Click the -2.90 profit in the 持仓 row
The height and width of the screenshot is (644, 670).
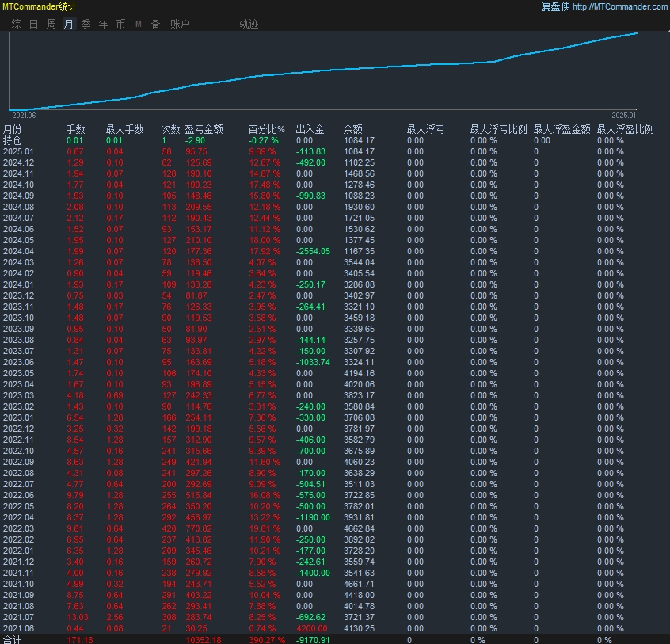[195, 140]
